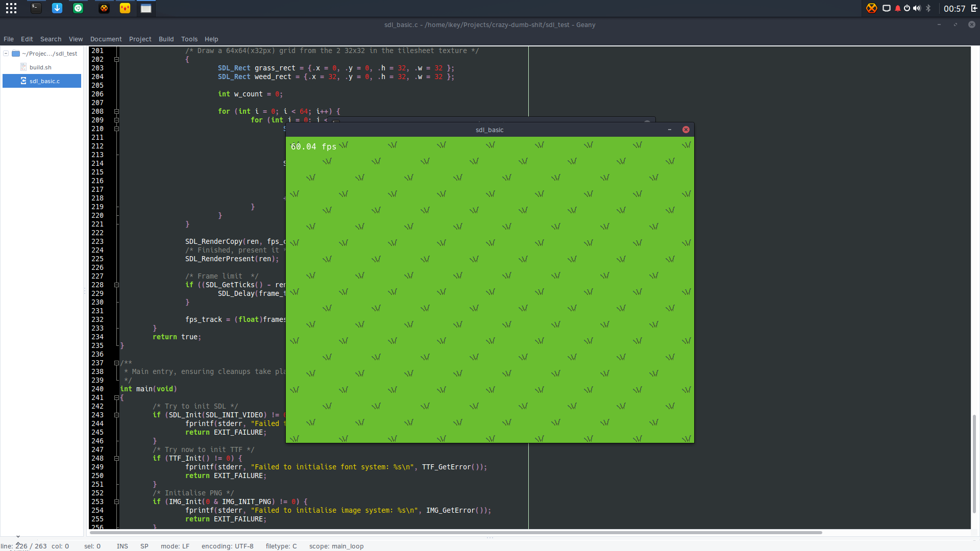Collapse the code fold at line 202
Viewport: 980px width, 551px height.
(116, 59)
